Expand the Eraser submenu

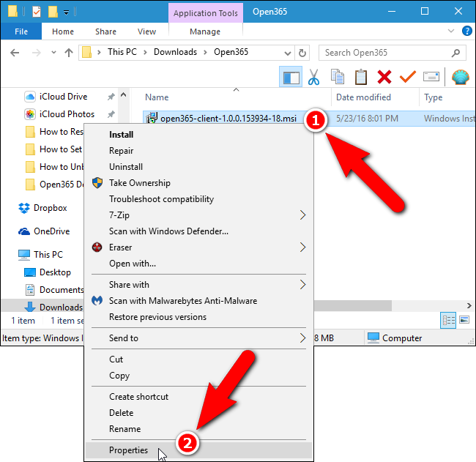[x=302, y=247]
